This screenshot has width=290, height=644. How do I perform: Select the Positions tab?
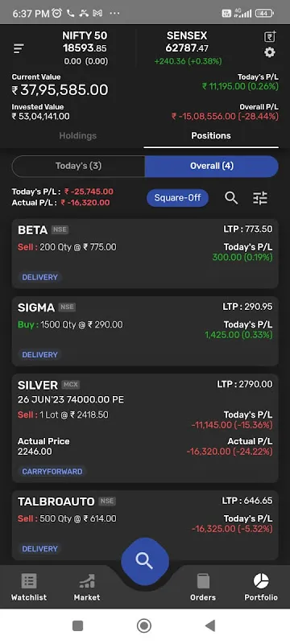211,135
